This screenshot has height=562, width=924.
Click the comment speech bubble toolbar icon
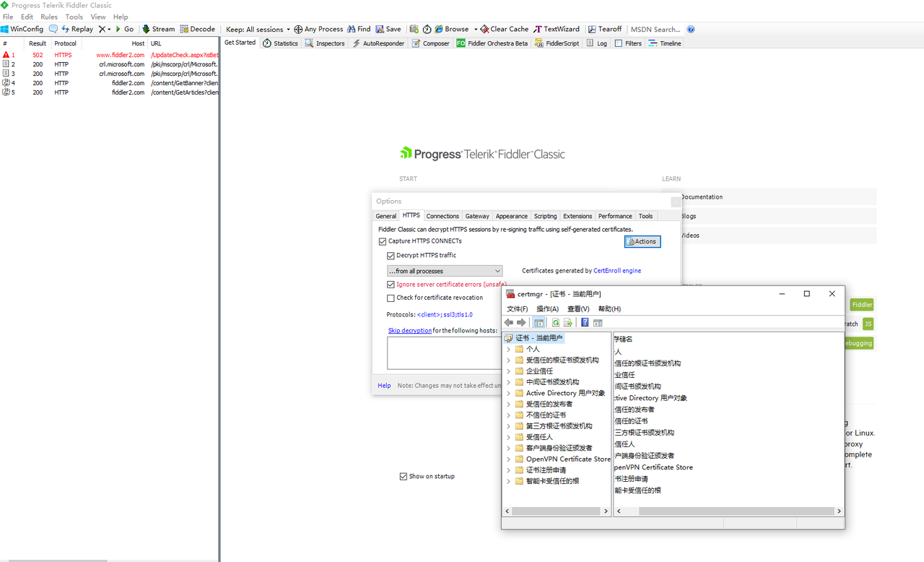[53, 30]
